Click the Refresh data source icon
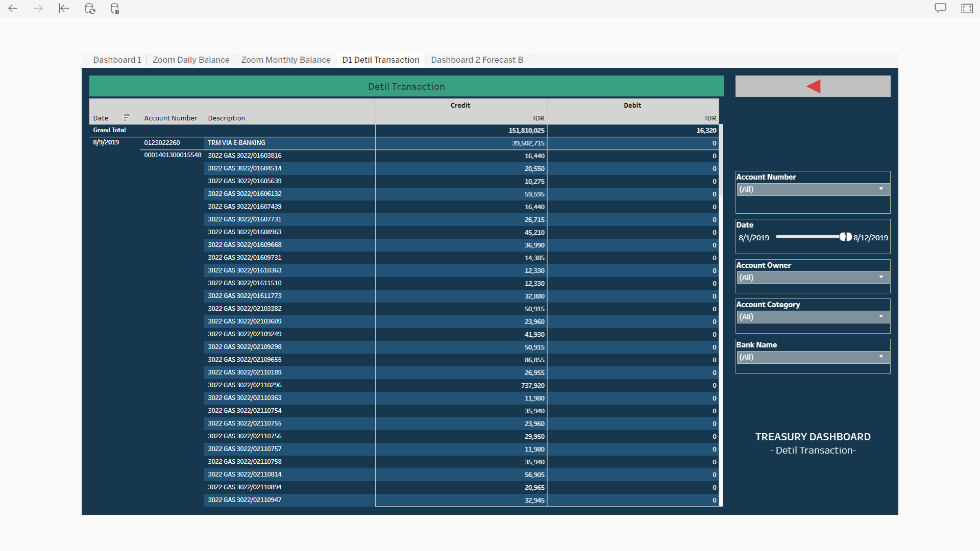The image size is (980, 551). click(x=90, y=8)
